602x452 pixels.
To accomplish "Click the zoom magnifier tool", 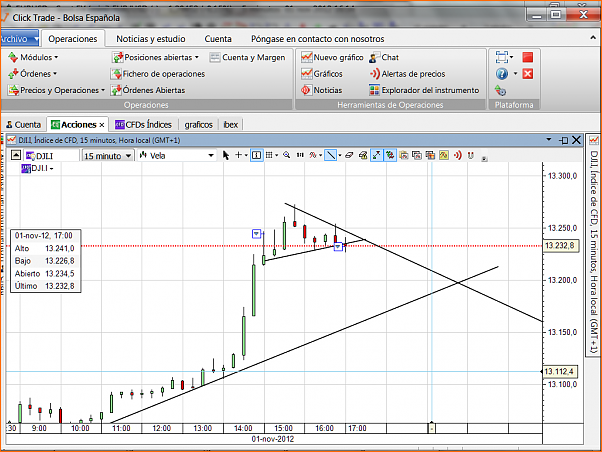I will tap(286, 155).
